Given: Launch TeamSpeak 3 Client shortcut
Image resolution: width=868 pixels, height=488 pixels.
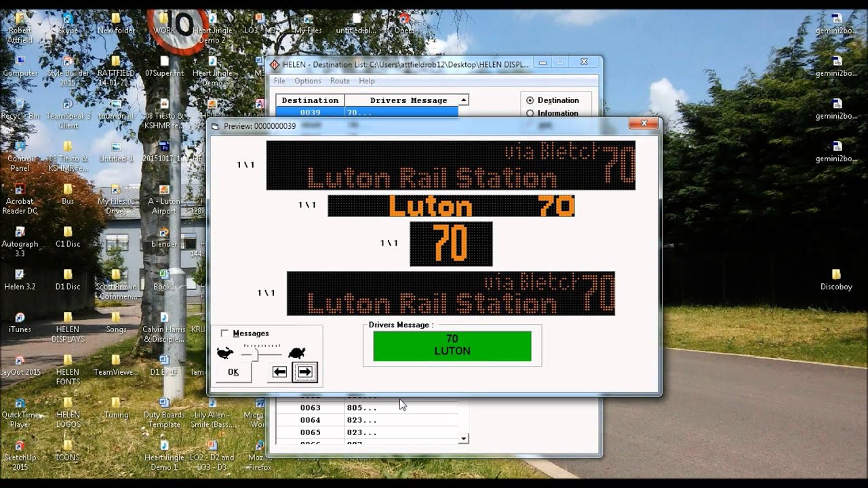Looking at the screenshot, I should tap(67, 113).
